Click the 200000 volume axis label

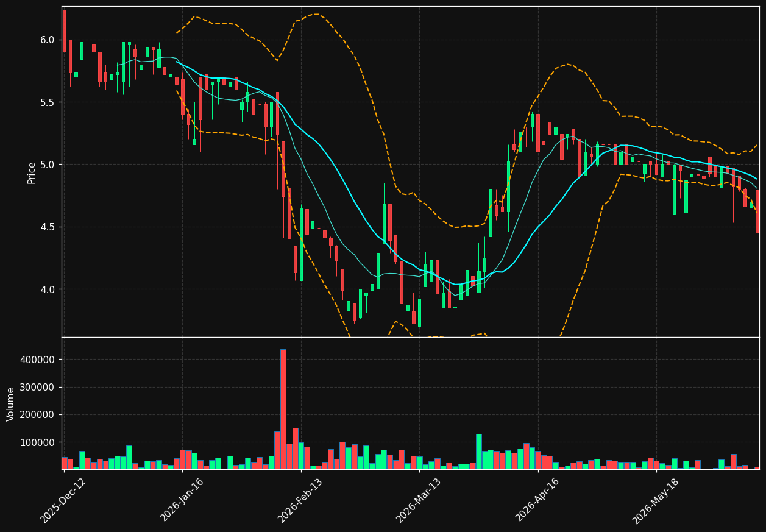click(x=39, y=414)
